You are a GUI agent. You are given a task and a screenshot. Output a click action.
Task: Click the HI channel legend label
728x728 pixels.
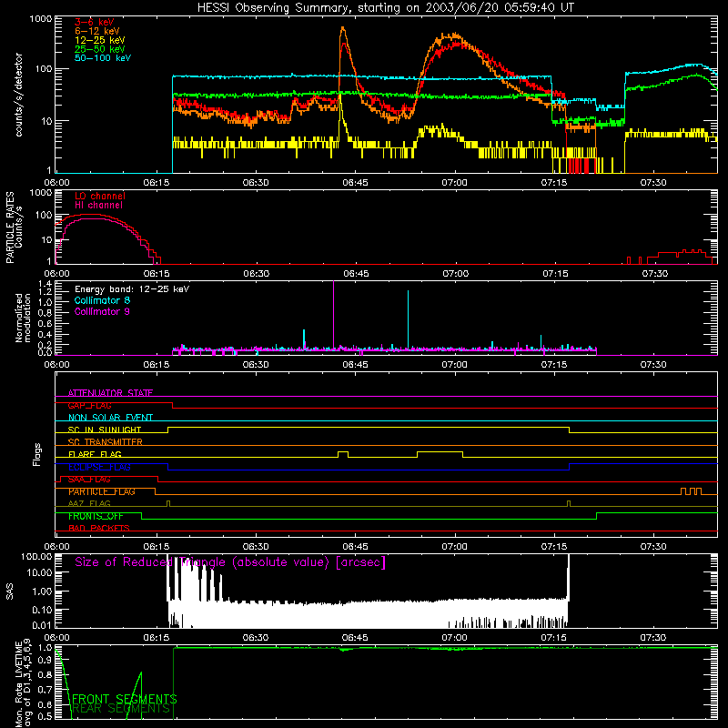[98, 206]
